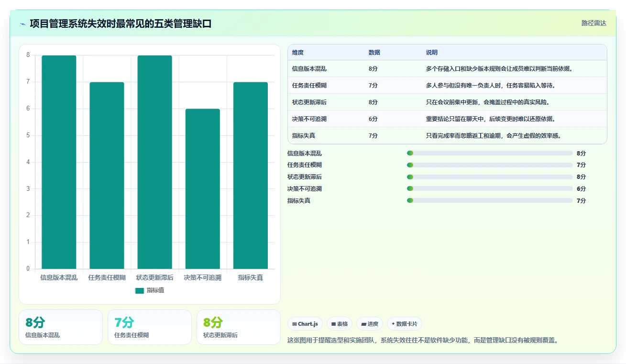Click 状态更新滞后 in the table
The image size is (626, 364).
309,102
